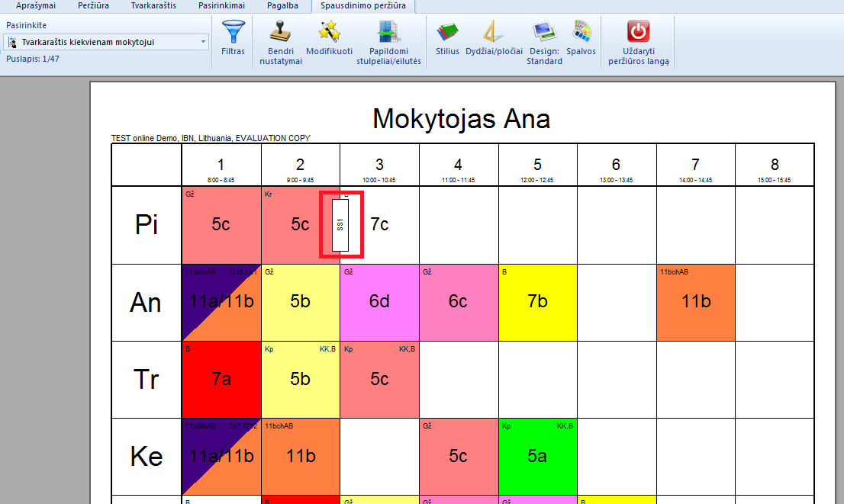Click the Modifikuoti stars icon
This screenshot has width=844, height=504.
[329, 38]
